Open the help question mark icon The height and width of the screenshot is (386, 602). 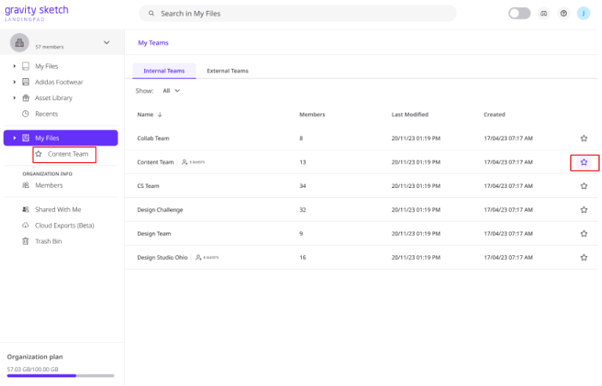coord(563,13)
